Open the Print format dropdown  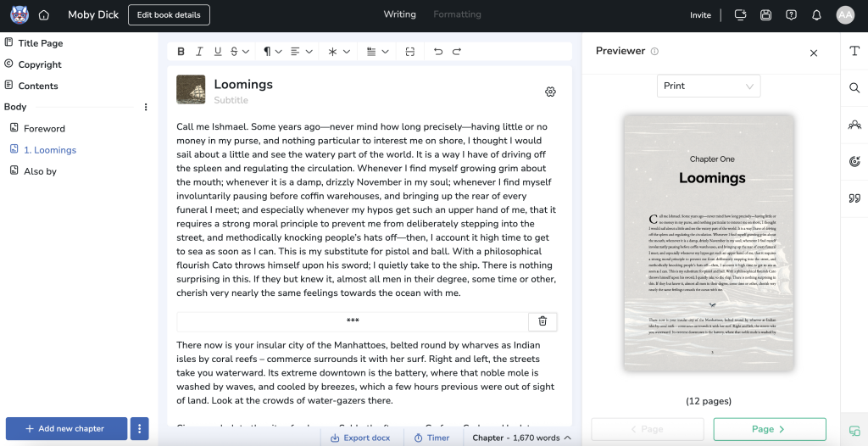tap(709, 86)
